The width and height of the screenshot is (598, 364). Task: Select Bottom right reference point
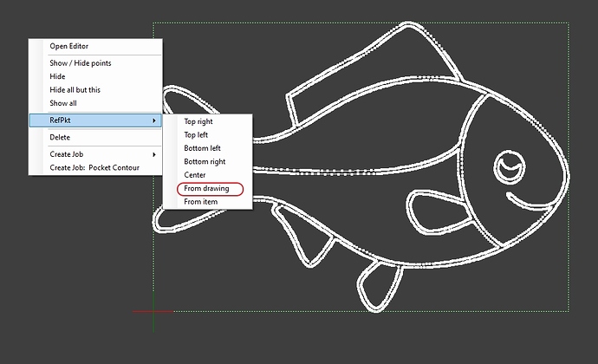[x=205, y=161]
